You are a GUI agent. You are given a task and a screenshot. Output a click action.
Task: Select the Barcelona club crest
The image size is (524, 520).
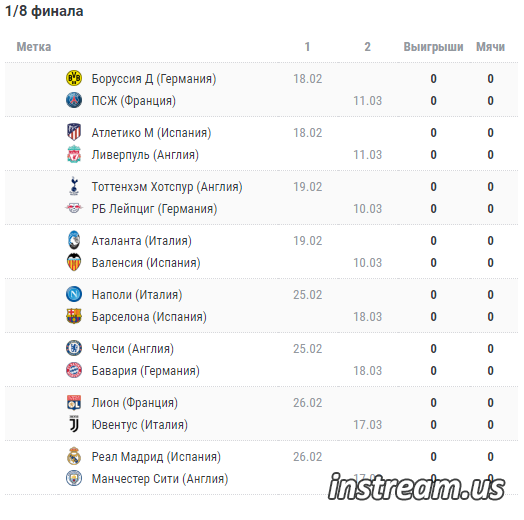pyautogui.click(x=74, y=316)
